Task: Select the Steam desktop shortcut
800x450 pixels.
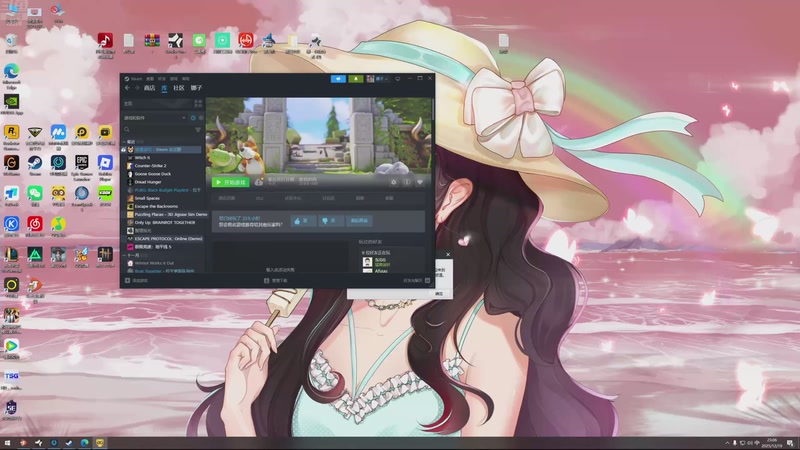Action: 35,166
